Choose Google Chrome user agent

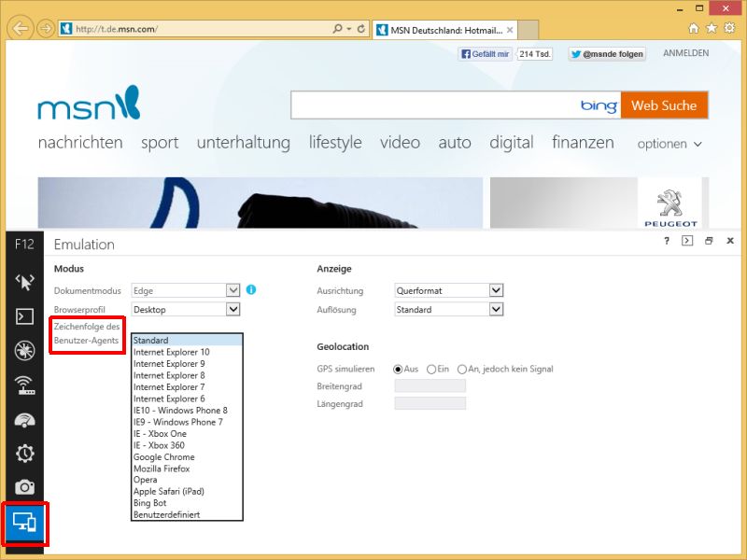click(188, 456)
